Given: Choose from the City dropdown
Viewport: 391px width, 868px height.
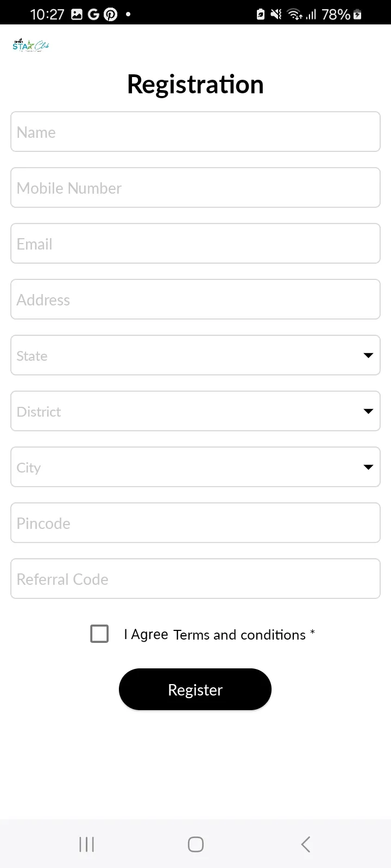Looking at the screenshot, I should pos(195,467).
